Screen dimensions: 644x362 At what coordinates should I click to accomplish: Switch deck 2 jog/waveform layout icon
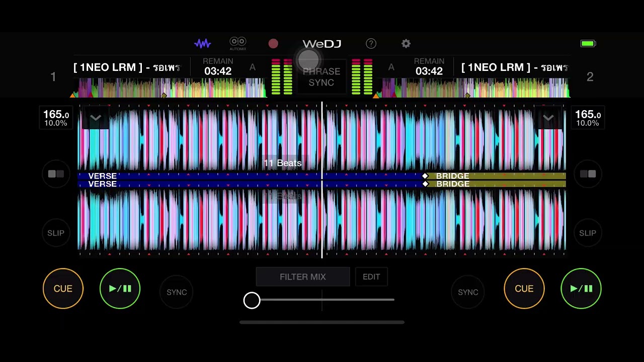588,174
